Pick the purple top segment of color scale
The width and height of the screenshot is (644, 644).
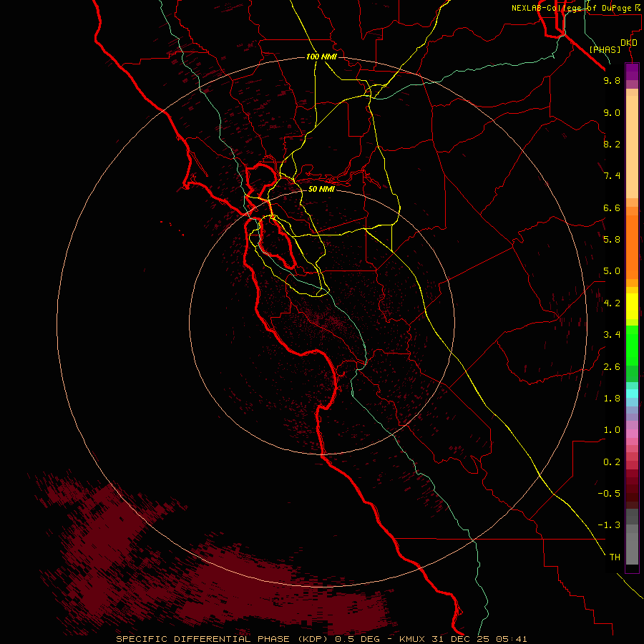[632, 72]
